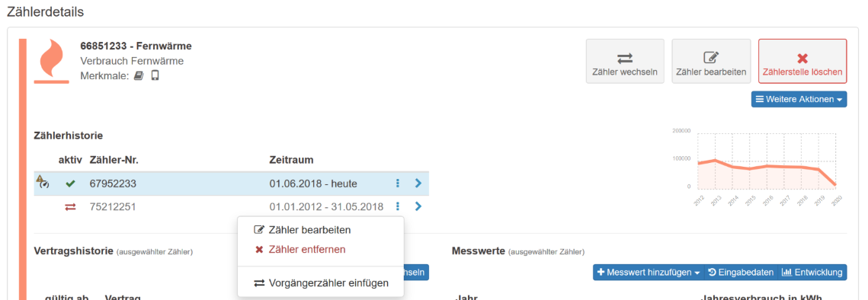The width and height of the screenshot is (868, 300).
Task: Click Zählerstelle löschen button
Action: point(802,62)
